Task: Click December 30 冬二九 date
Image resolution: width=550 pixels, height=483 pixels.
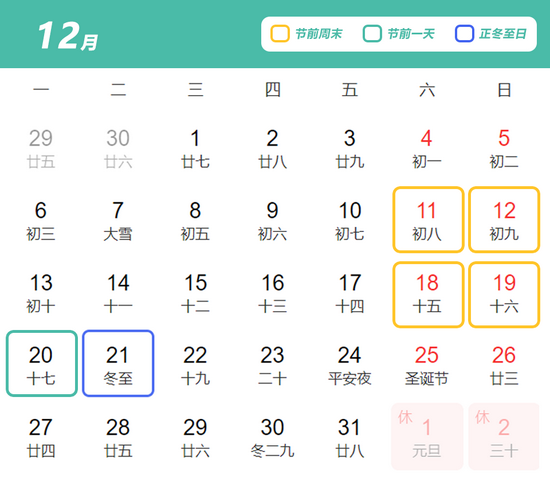Action: (272, 437)
